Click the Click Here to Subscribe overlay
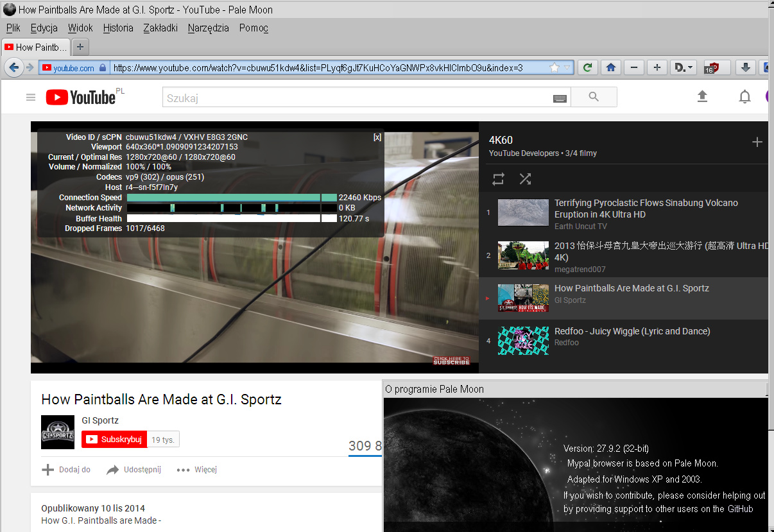The width and height of the screenshot is (774, 532). (x=452, y=361)
